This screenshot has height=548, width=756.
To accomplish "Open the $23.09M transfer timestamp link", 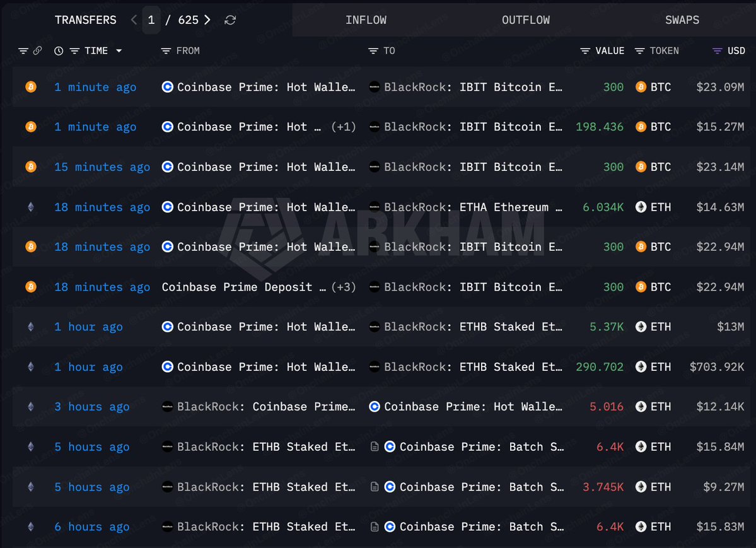I will point(95,87).
